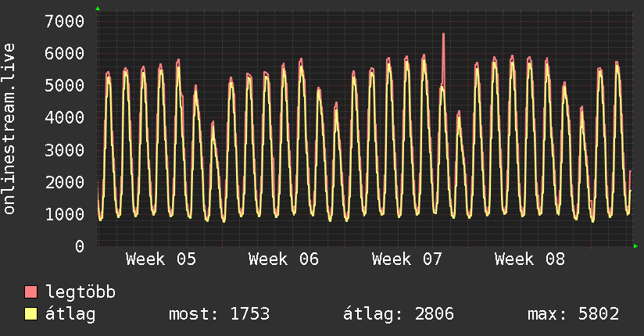Click the onlinestream.live vertical axis title
This screenshot has width=644, height=336.
click(x=9, y=129)
